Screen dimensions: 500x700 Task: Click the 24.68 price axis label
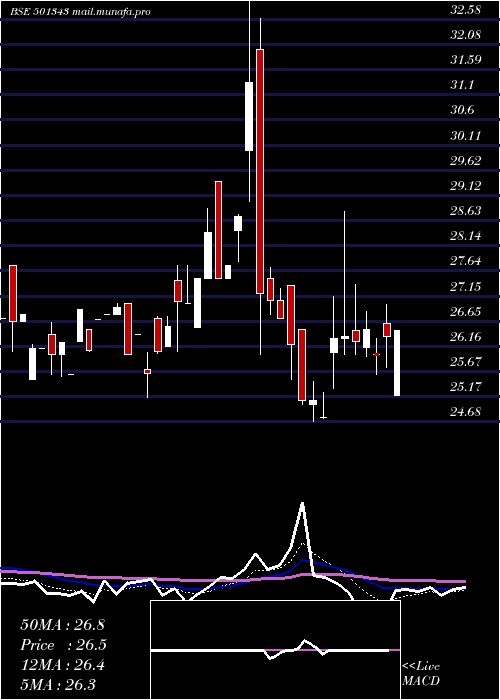[466, 411]
